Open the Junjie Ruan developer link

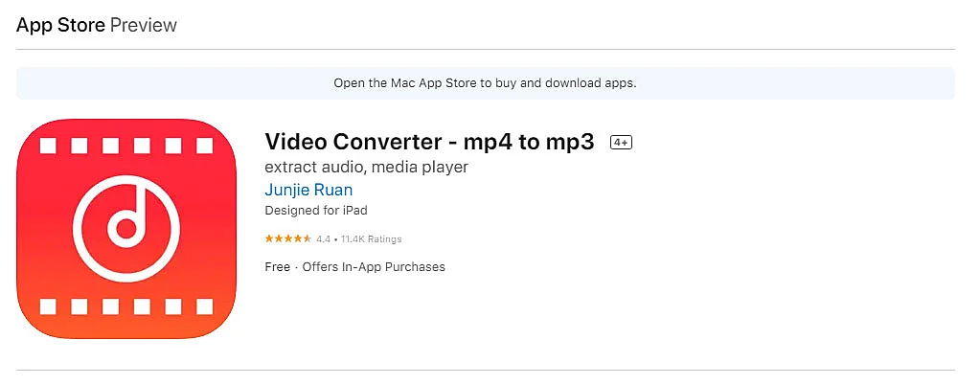coord(308,190)
